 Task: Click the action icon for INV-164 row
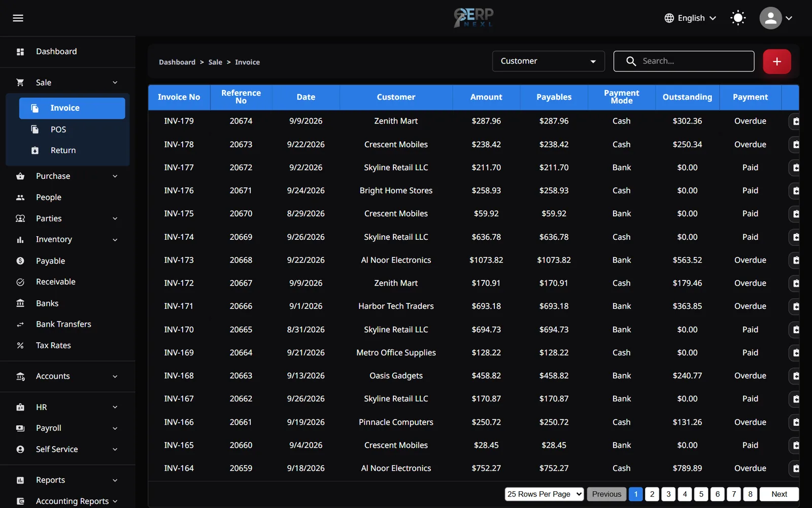click(x=795, y=469)
